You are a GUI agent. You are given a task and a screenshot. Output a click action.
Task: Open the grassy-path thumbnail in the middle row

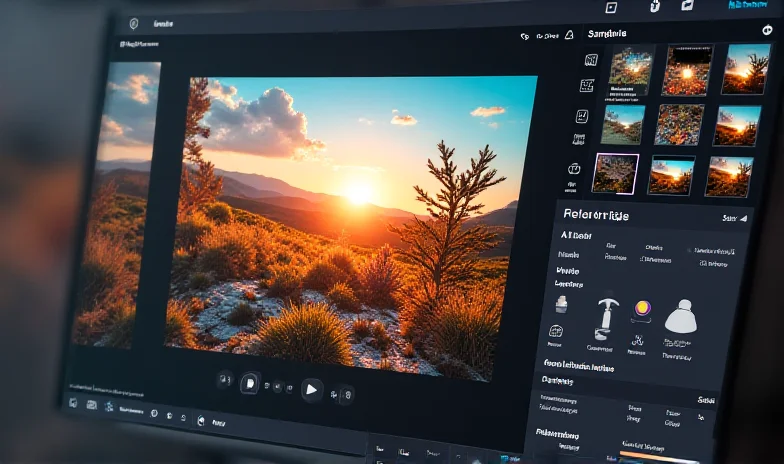623,124
